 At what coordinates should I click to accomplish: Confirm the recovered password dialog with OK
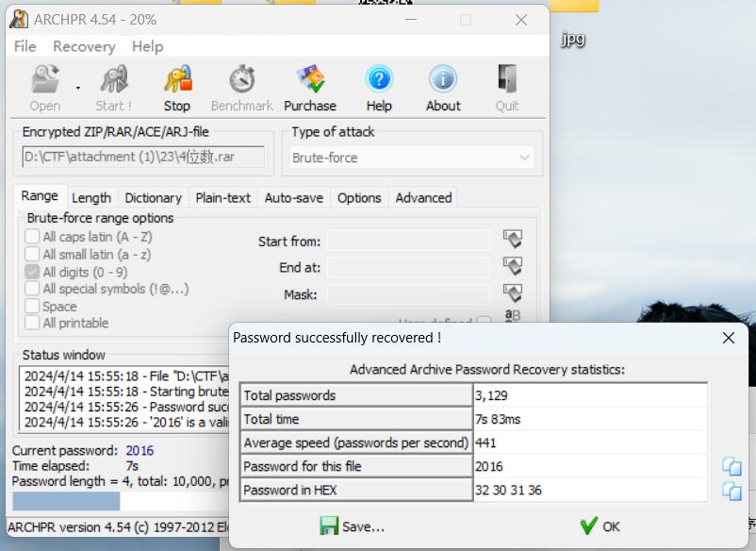click(x=600, y=526)
